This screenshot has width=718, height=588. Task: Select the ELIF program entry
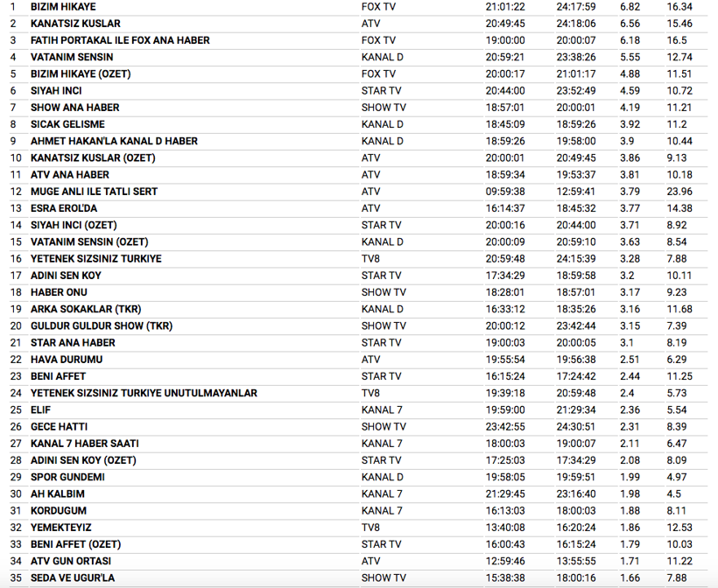[x=41, y=409]
